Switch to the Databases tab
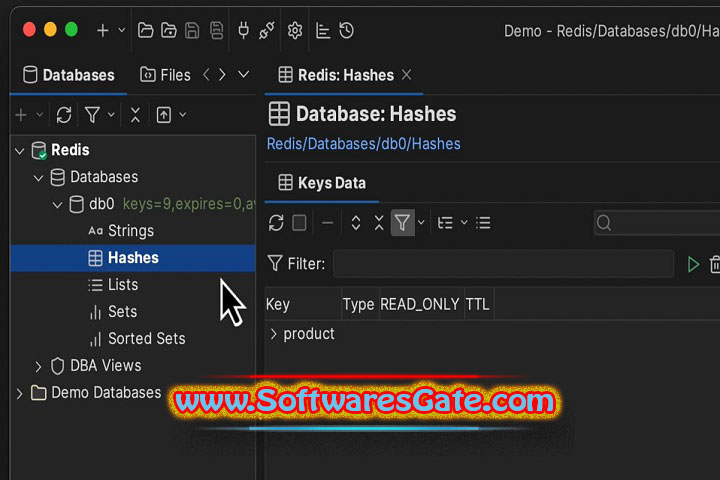720x480 pixels. [x=68, y=75]
